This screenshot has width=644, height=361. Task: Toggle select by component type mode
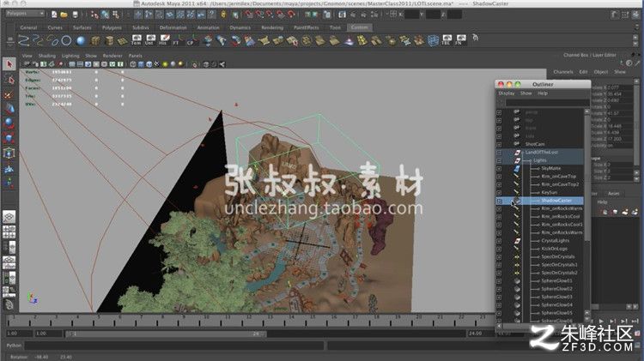click(116, 15)
